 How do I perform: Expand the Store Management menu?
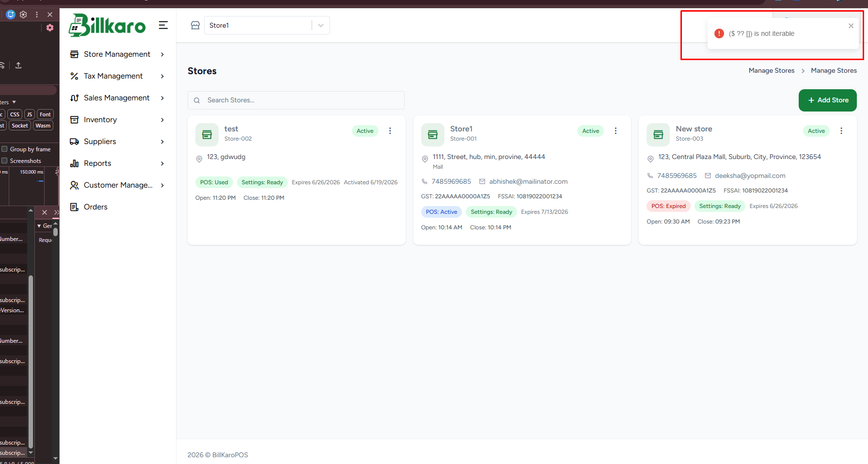pyautogui.click(x=117, y=54)
